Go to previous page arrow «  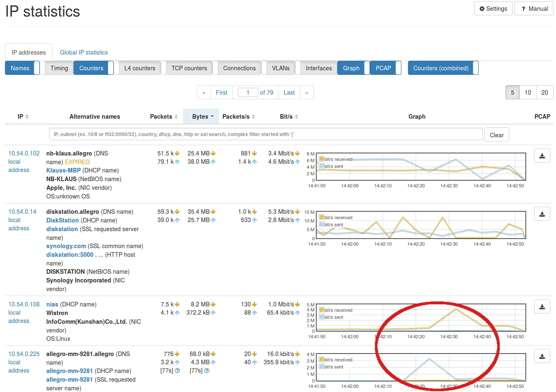click(204, 93)
